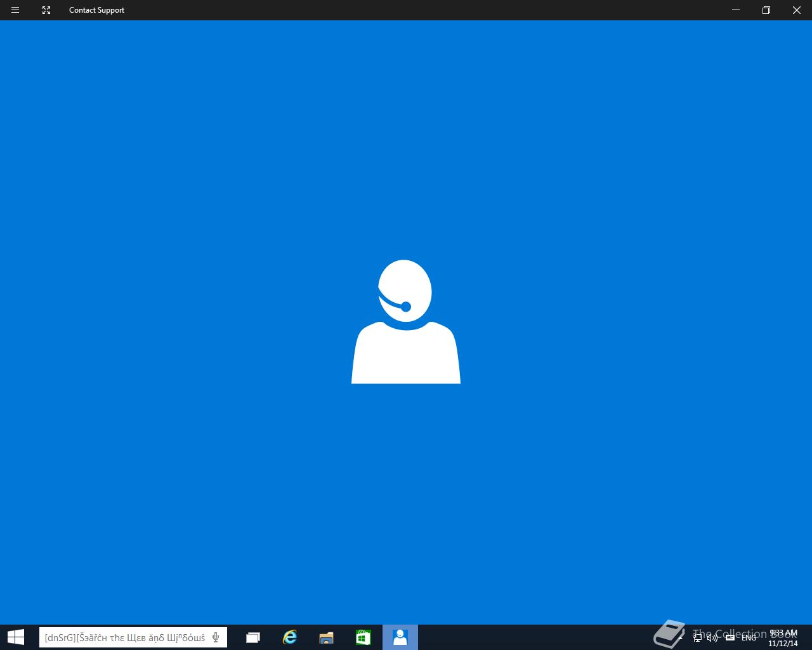Select the Contact Support taskbar button
Image resolution: width=812 pixels, height=650 pixels.
coord(400,637)
